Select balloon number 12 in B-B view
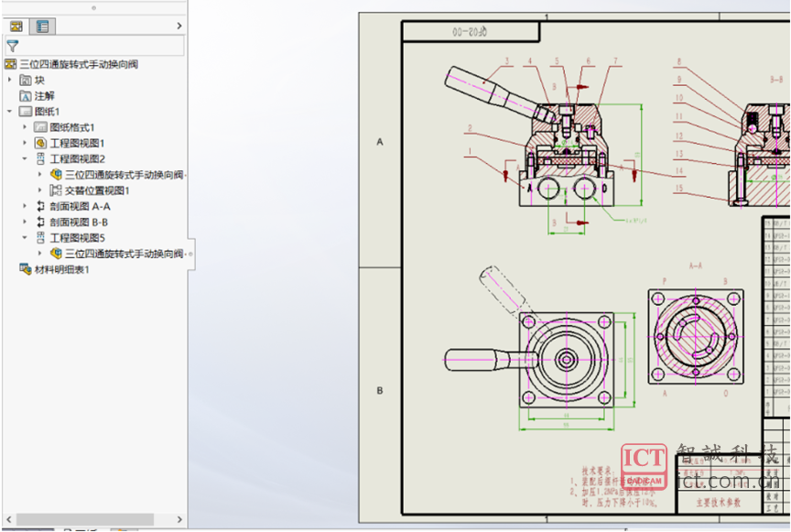This screenshot has width=791, height=532. point(679,136)
